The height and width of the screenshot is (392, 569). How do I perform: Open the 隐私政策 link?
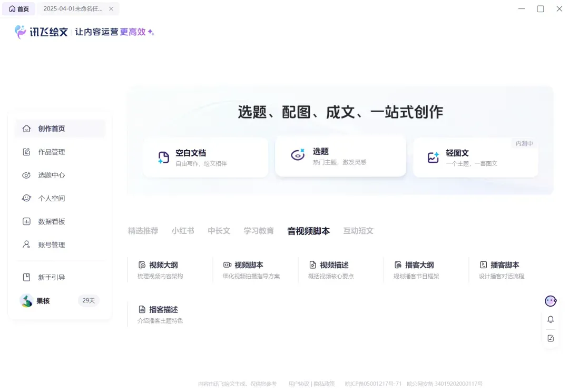tap(324, 384)
